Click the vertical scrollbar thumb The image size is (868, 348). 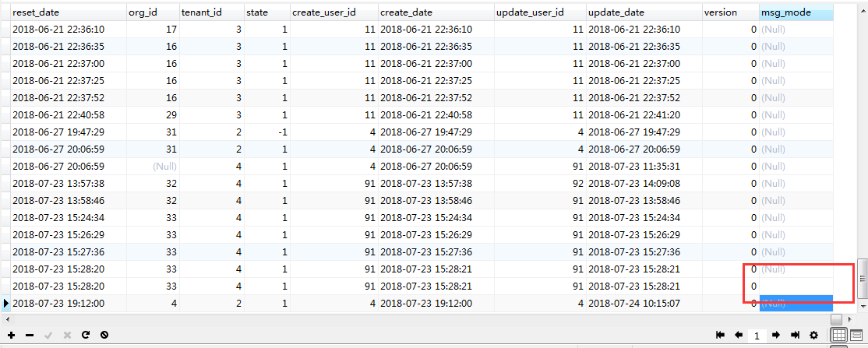(862, 278)
